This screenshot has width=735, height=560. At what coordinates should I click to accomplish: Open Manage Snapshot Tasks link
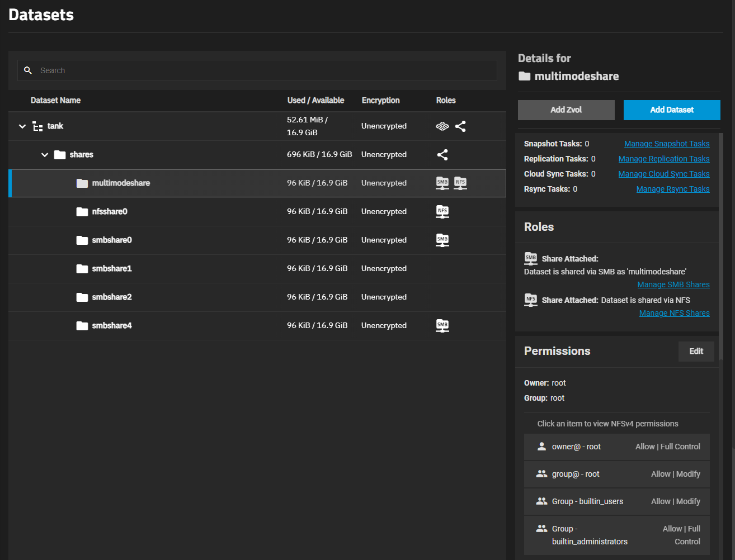click(667, 144)
